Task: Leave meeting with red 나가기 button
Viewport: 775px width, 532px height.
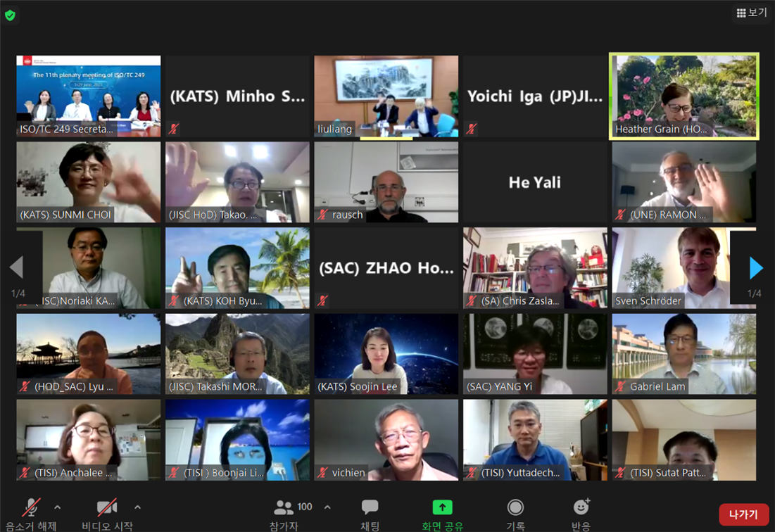Action: 743,514
